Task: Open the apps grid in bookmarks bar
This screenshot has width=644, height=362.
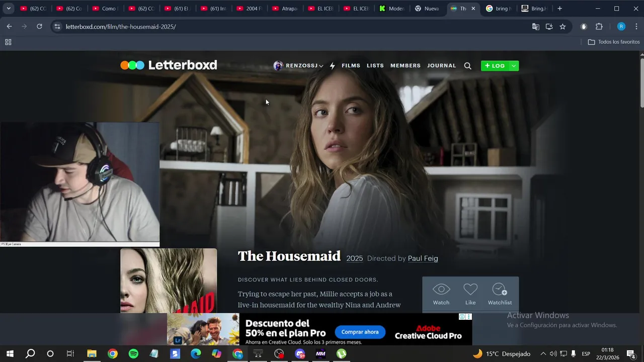Action: 8,42
